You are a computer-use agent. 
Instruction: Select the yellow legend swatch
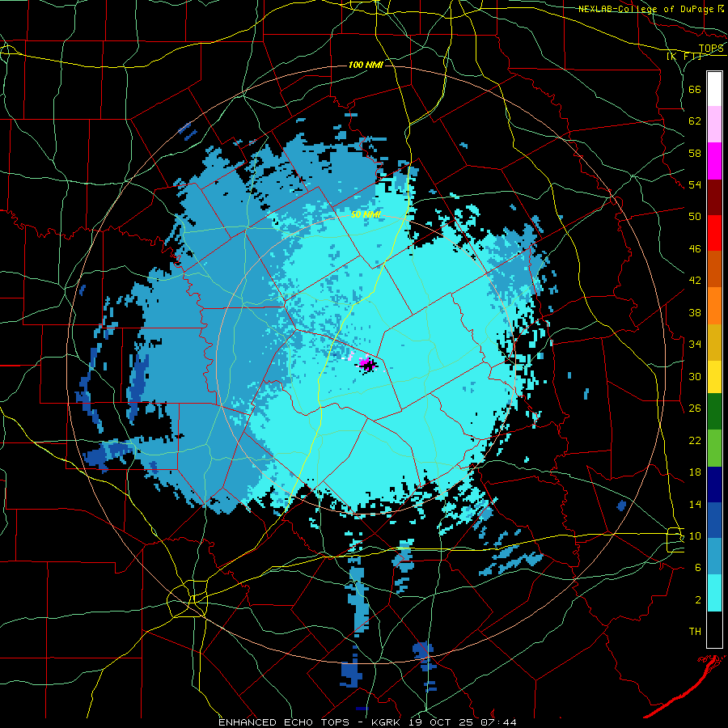click(714, 376)
